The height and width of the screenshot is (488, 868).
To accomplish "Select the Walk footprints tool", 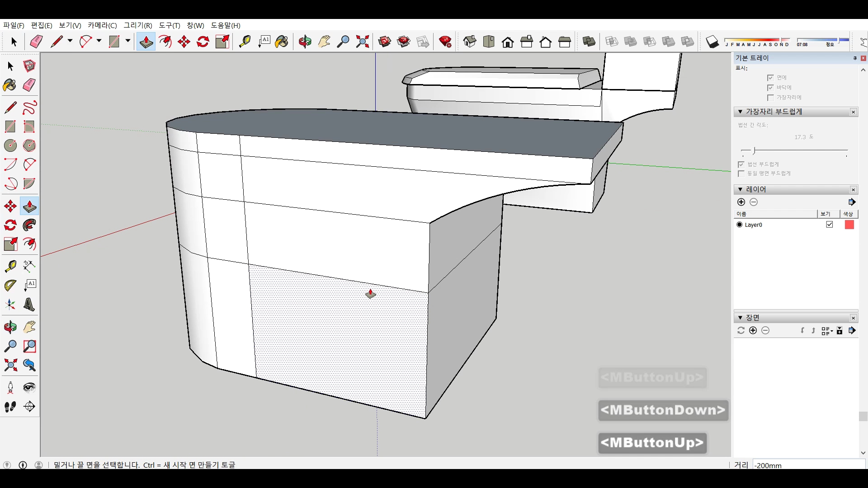I will pyautogui.click(x=10, y=407).
